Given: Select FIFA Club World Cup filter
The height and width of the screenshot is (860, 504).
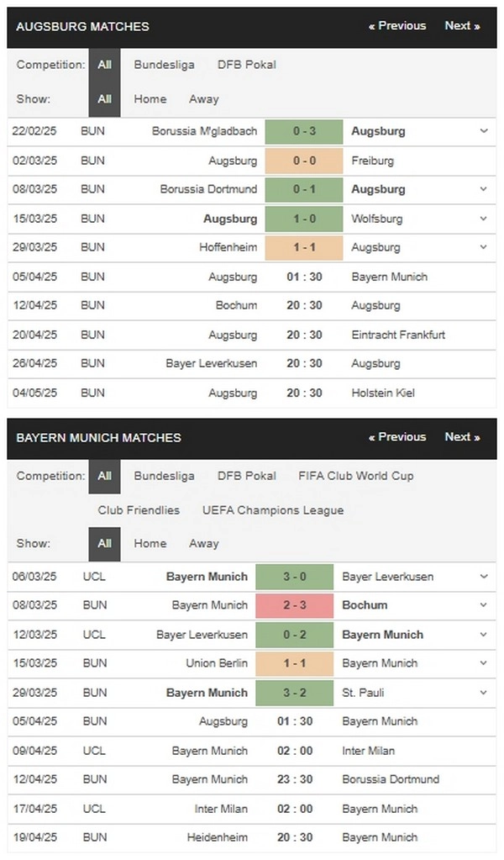Looking at the screenshot, I should coord(356,476).
